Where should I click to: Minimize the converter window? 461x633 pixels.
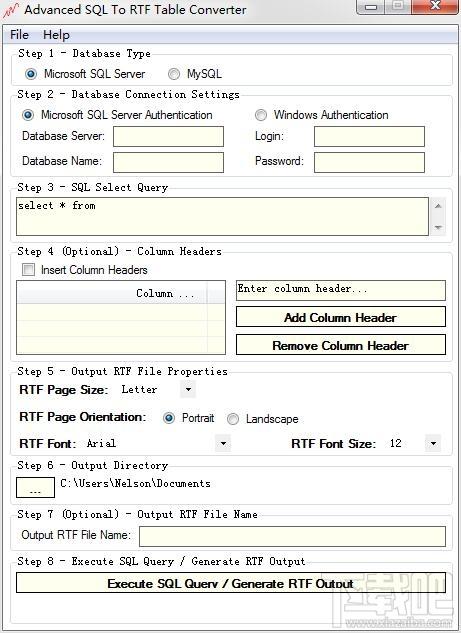[371, 7]
